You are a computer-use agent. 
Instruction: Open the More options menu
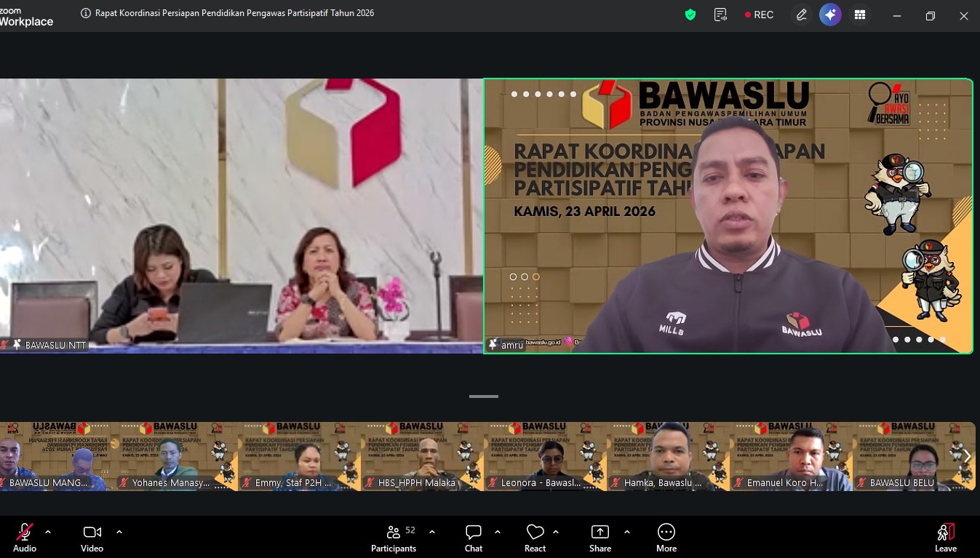(x=666, y=538)
